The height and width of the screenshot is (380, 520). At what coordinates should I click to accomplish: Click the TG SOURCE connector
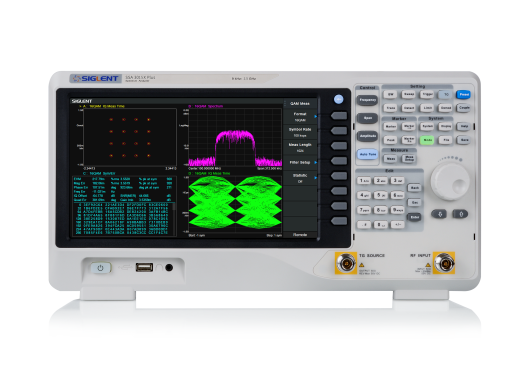coord(346,263)
